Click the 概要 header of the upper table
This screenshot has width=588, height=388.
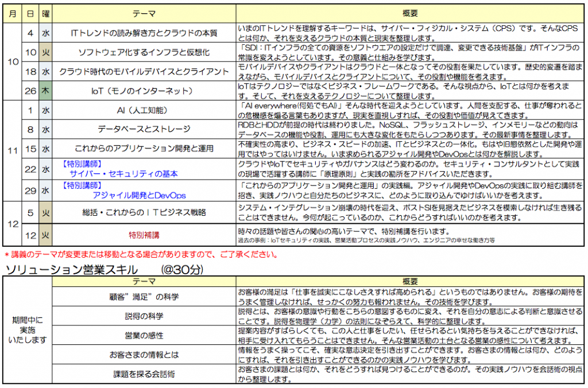(410, 14)
